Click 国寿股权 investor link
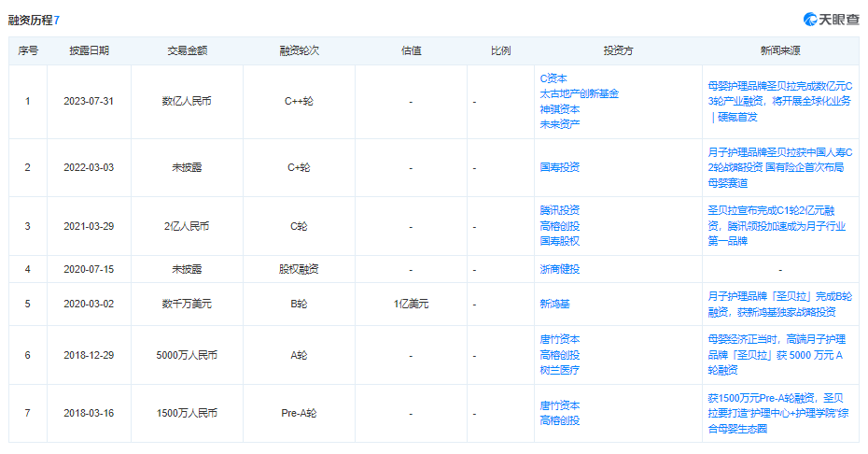Screen dimensions: 868x454 [559, 240]
